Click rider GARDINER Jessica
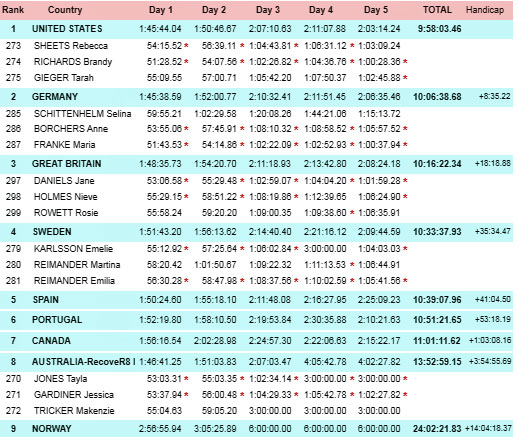The width and height of the screenshot is (518, 437). click(x=74, y=395)
